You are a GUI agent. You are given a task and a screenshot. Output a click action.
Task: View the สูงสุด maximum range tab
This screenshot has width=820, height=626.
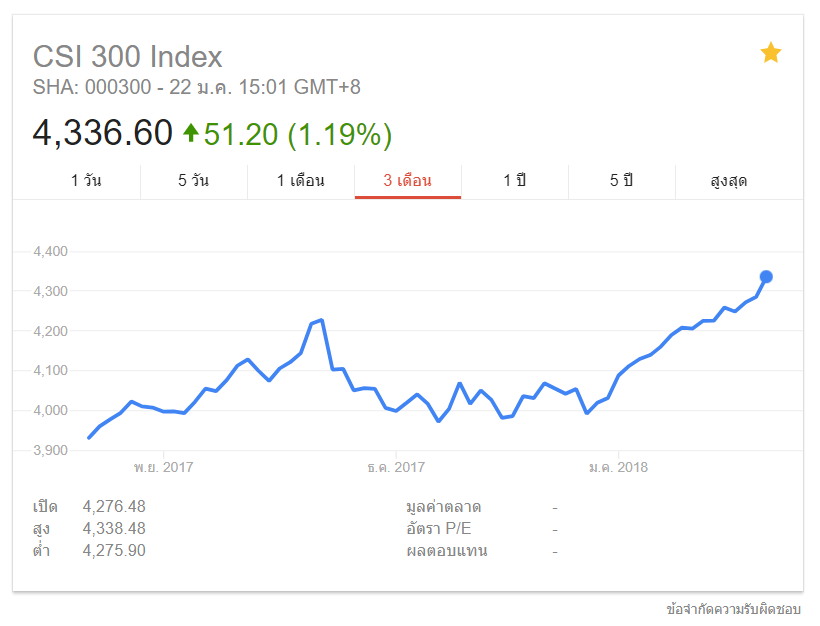(x=728, y=181)
